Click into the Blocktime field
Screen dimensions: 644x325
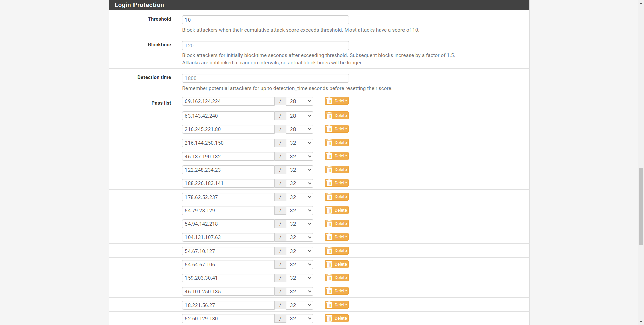(266, 46)
